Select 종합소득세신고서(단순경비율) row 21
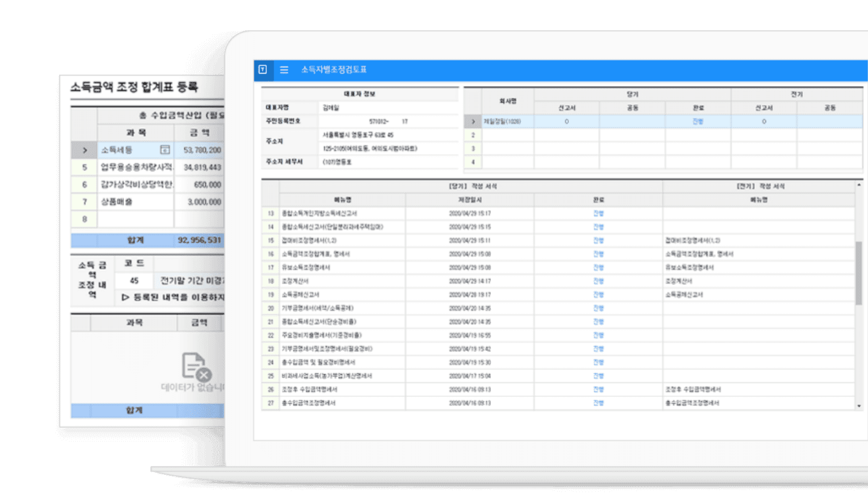Image resolution: width=868 pixels, height=501 pixels. point(319,322)
